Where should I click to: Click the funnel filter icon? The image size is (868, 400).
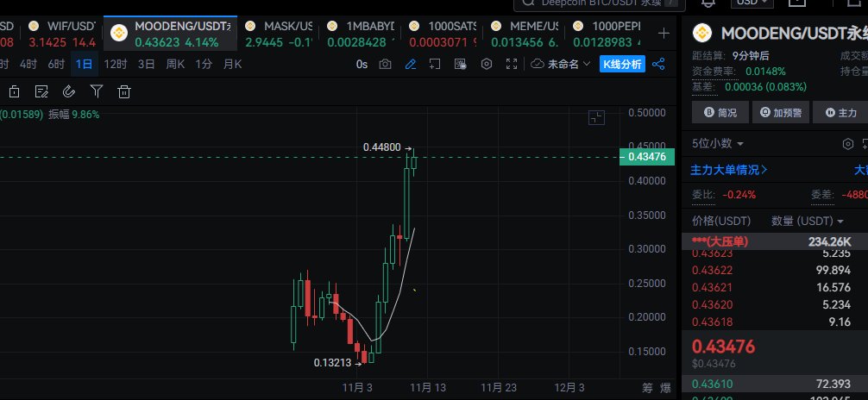point(97,92)
